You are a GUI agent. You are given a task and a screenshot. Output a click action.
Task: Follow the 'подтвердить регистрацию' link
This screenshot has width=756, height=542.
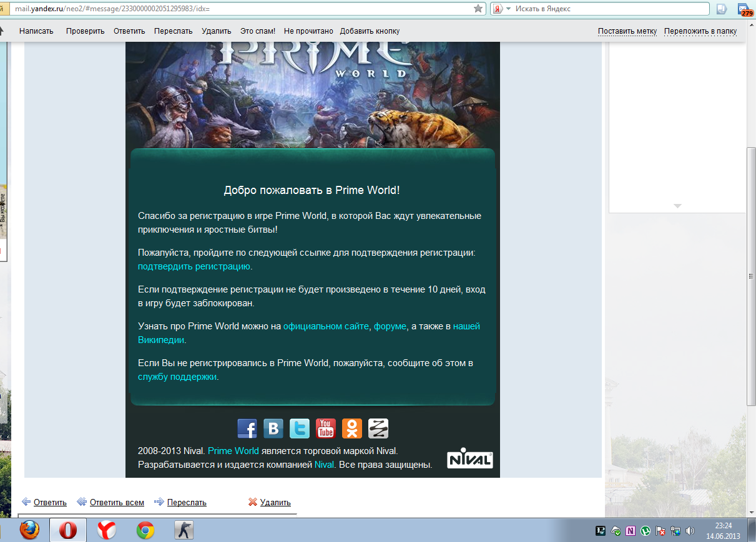[x=194, y=266]
